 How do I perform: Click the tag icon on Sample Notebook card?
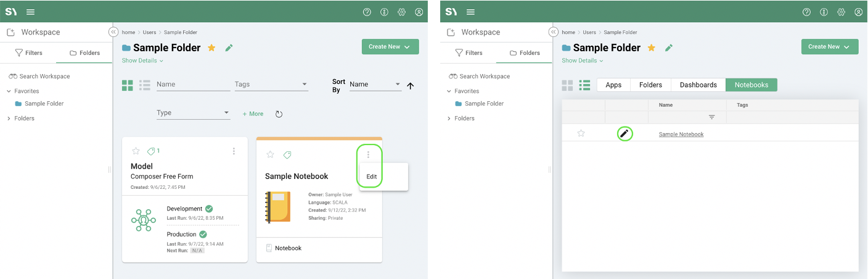point(287,155)
